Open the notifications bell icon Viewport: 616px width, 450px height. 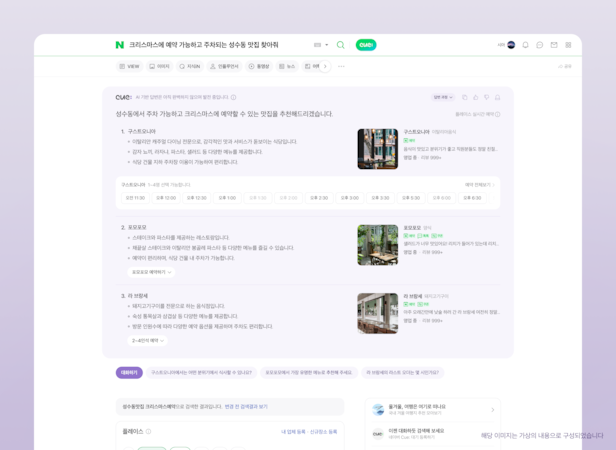click(x=526, y=45)
